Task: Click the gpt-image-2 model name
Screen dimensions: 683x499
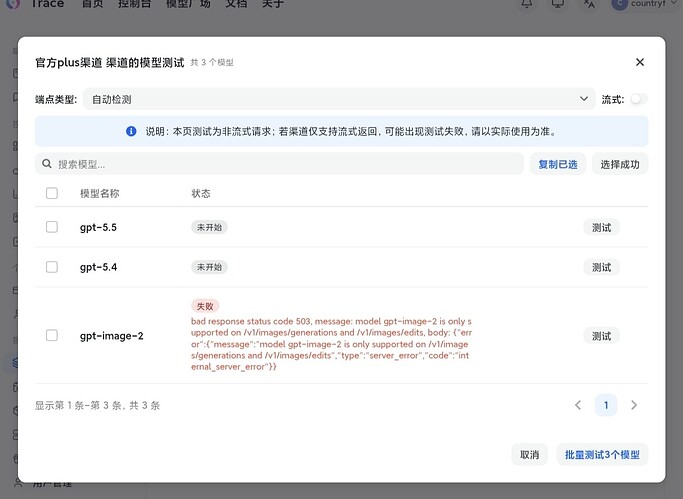Action: pos(112,336)
